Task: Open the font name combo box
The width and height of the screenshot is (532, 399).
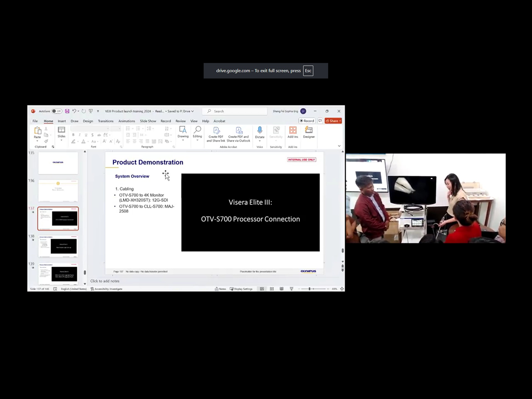Action: point(90,128)
